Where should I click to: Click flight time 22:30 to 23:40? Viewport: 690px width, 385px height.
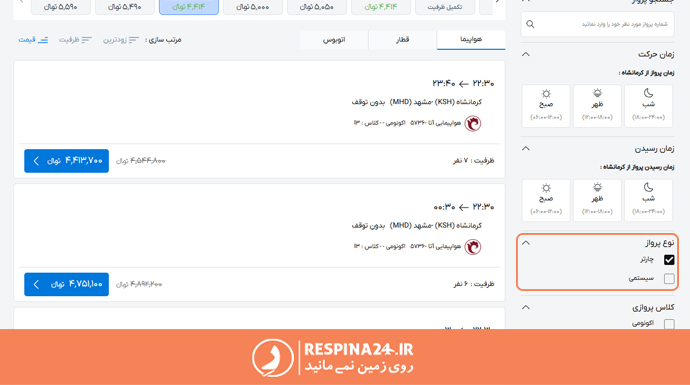[463, 83]
